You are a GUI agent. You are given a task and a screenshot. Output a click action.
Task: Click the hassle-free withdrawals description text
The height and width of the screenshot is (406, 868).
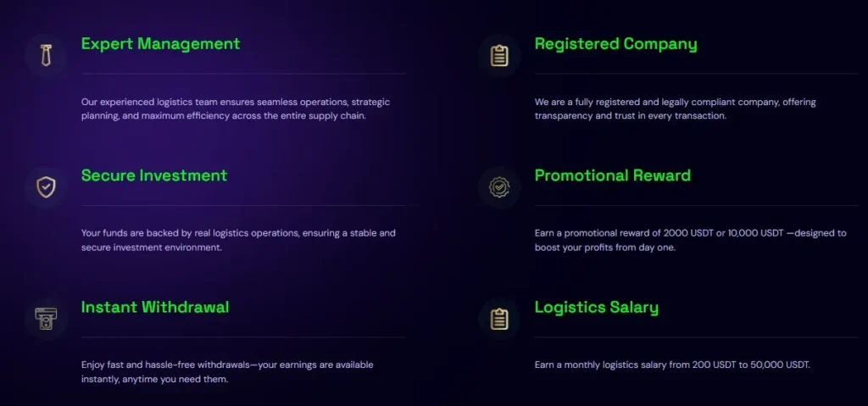tap(227, 371)
